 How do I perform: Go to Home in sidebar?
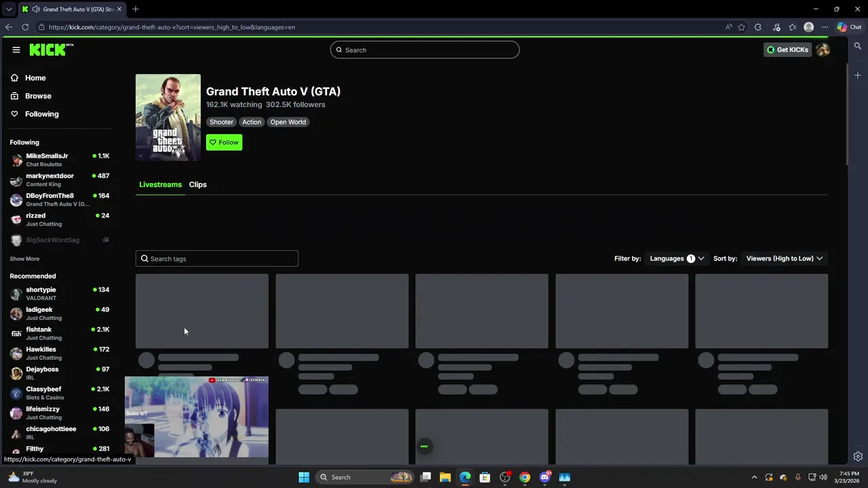click(35, 78)
